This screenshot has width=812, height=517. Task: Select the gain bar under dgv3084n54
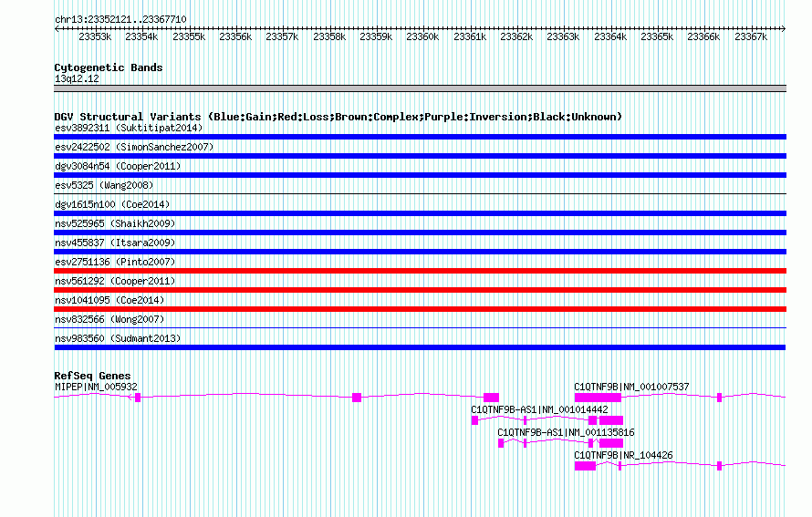point(420,175)
